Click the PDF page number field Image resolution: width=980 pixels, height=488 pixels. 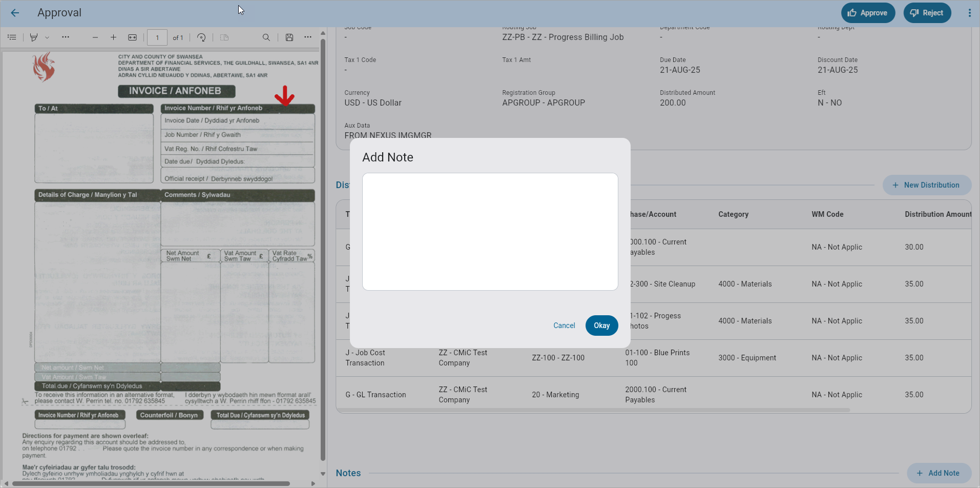157,37
